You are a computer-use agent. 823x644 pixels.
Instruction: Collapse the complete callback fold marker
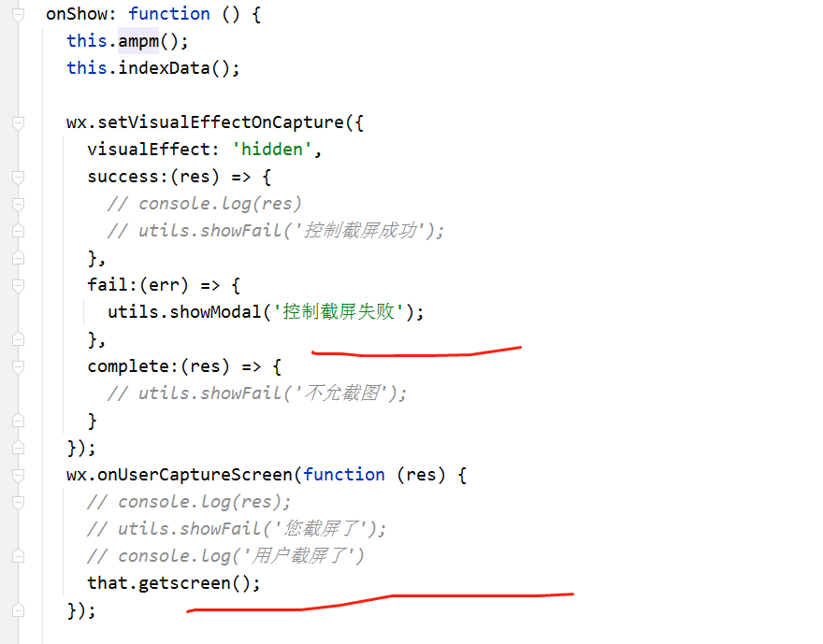[x=18, y=367]
